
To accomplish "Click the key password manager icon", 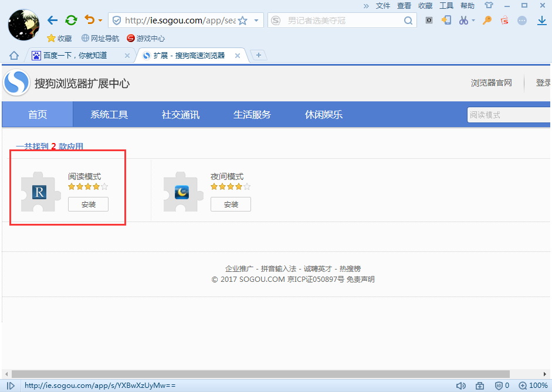I will (x=487, y=21).
